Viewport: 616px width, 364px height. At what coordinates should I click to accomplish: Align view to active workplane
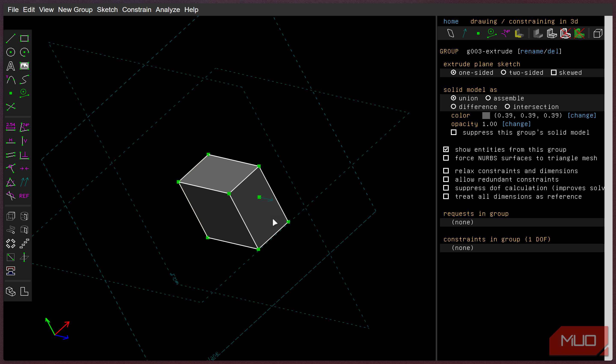coord(24,291)
